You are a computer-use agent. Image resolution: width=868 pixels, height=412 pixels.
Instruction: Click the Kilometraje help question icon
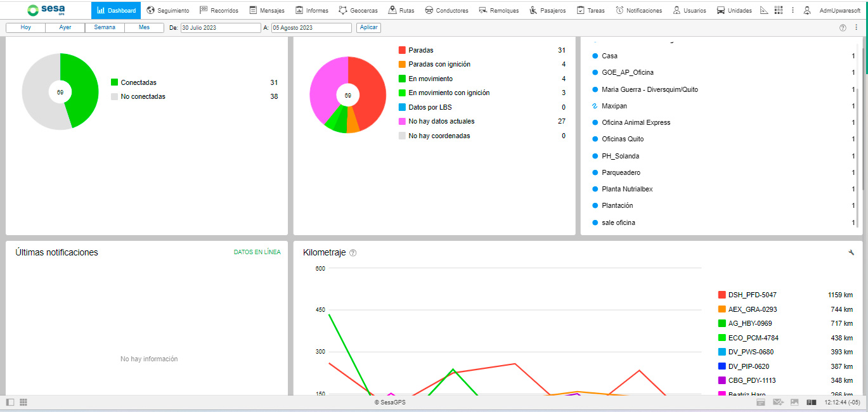[x=353, y=253]
